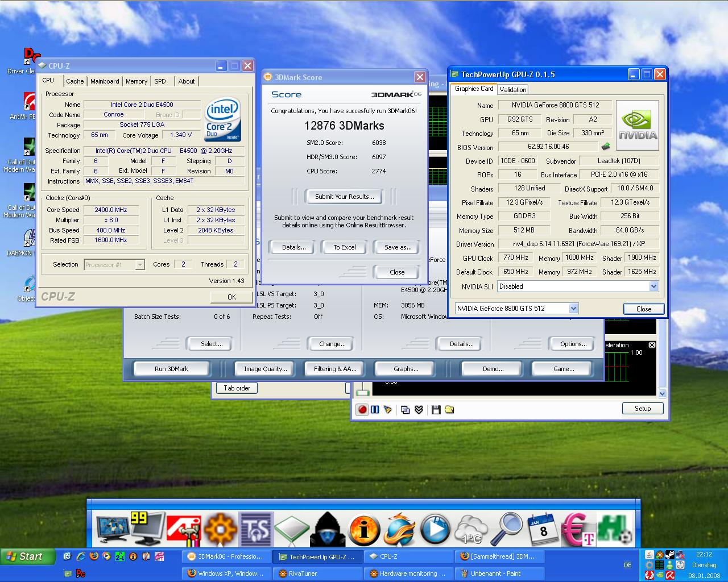This screenshot has width=728, height=582.
Task: Switch to the Memory tab in CPU-Z
Action: pyautogui.click(x=136, y=81)
